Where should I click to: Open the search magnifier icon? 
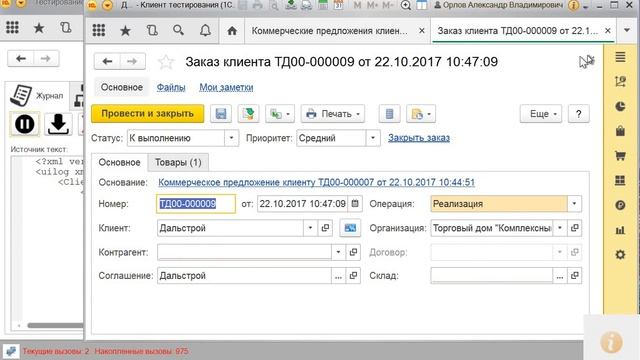pyautogui.click(x=178, y=30)
